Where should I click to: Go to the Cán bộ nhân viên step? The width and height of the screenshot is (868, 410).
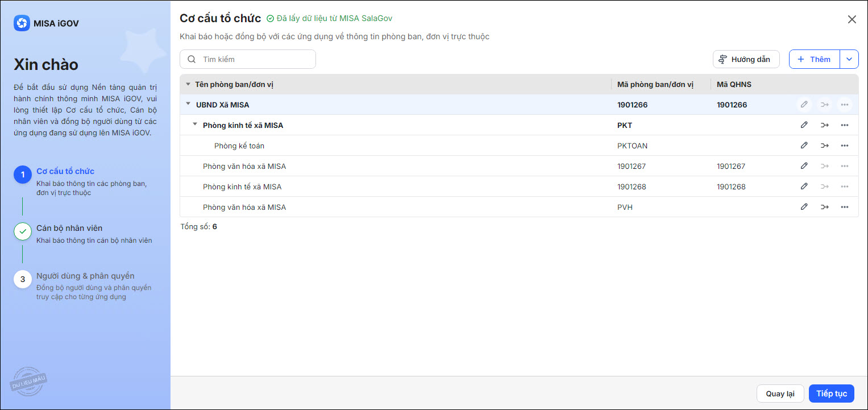click(69, 228)
